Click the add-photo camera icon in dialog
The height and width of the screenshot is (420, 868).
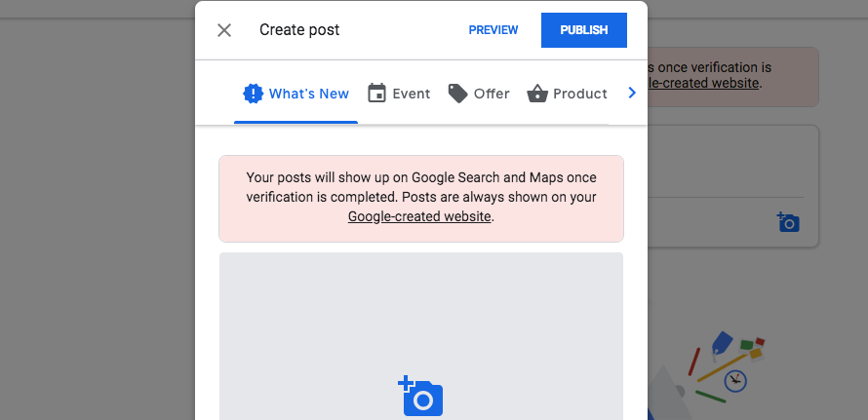pos(420,396)
